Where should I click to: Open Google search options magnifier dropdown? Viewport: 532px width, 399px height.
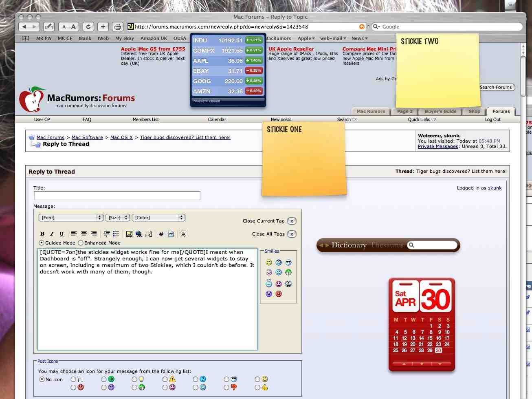pos(377,27)
